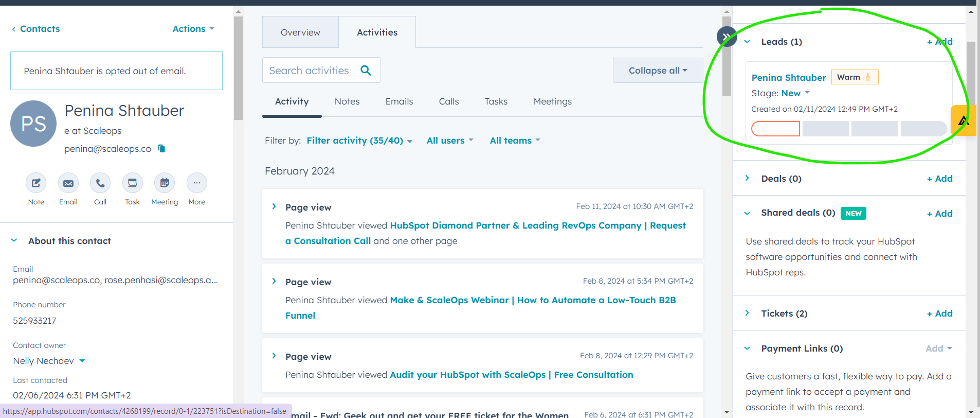The height and width of the screenshot is (418, 980).
Task: Open the All users filter dropdown
Action: click(x=450, y=141)
